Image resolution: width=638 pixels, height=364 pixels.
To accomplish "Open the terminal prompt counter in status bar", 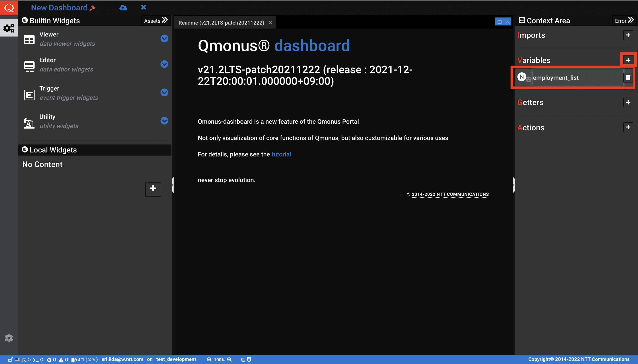I will click(x=38, y=360).
